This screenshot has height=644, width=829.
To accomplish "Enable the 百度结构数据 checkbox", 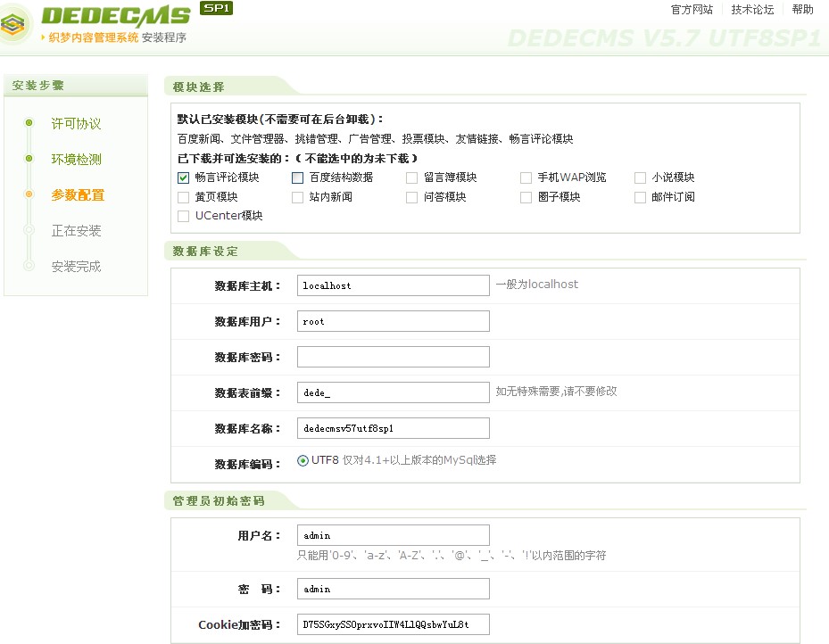I will 298,178.
